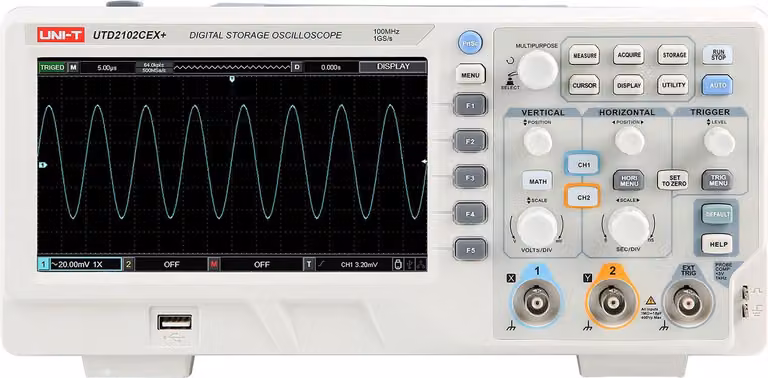Select the F3 softkey
Image resolution: width=768 pixels, height=378 pixels.
pos(470,177)
